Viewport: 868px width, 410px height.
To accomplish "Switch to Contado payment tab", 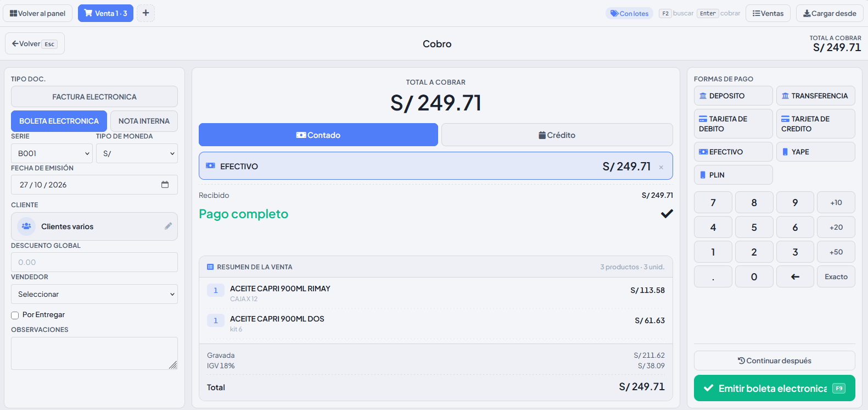I will pos(318,135).
